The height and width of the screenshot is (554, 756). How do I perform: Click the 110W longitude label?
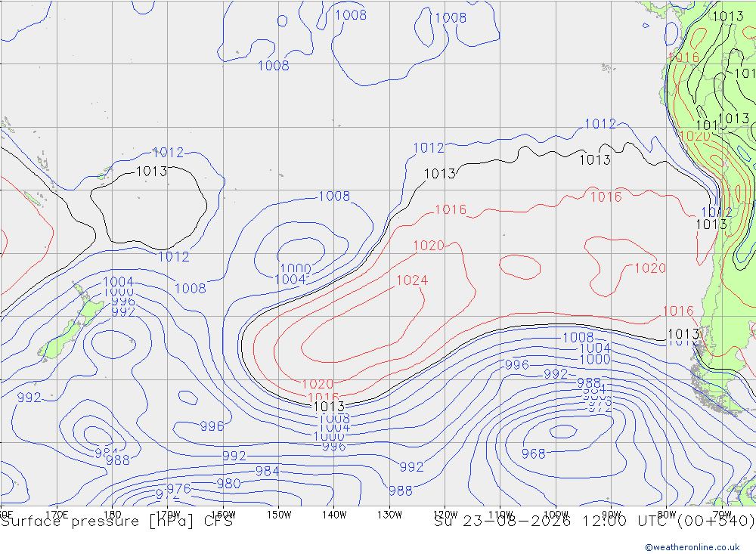[500, 515]
